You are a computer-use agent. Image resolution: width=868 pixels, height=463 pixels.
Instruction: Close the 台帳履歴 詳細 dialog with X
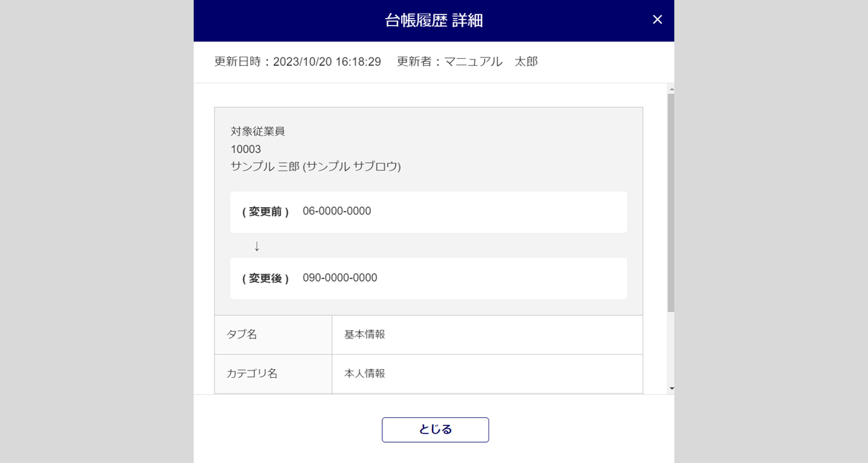pos(657,20)
